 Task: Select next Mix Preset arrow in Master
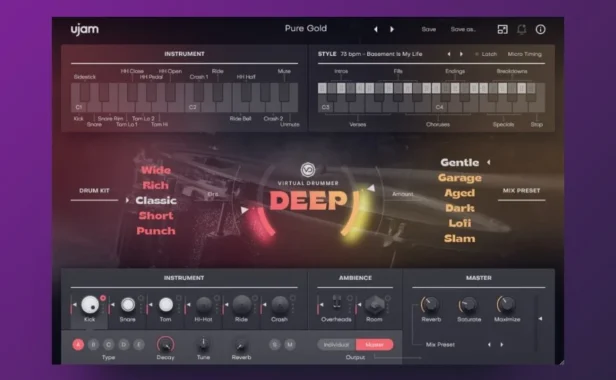pos(502,345)
